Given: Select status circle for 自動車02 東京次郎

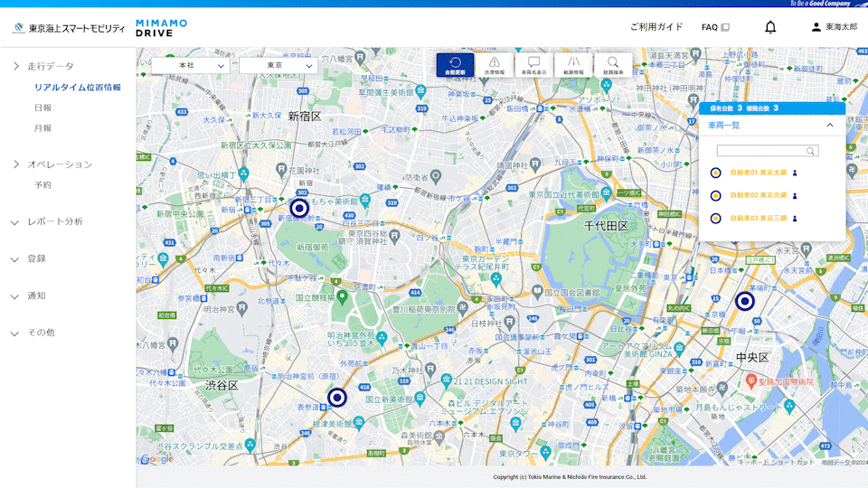Looking at the screenshot, I should point(715,195).
